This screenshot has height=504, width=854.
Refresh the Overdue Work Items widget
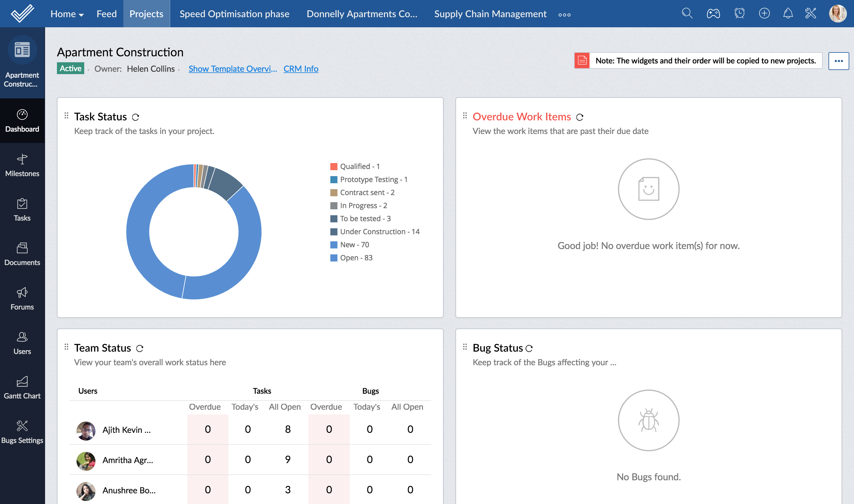click(x=580, y=117)
